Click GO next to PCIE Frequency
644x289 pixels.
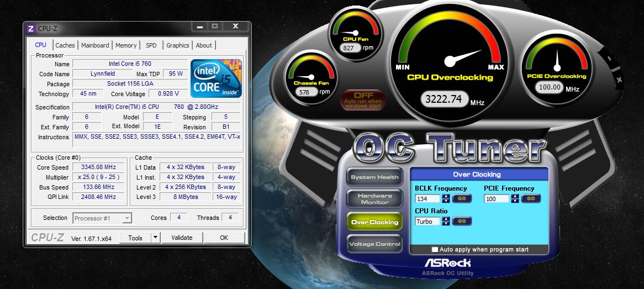(531, 198)
